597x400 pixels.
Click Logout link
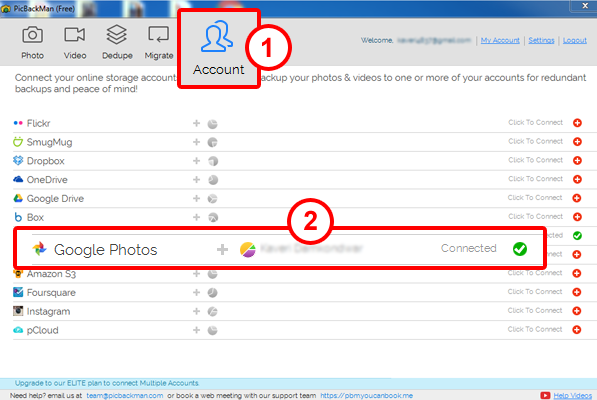tap(575, 40)
